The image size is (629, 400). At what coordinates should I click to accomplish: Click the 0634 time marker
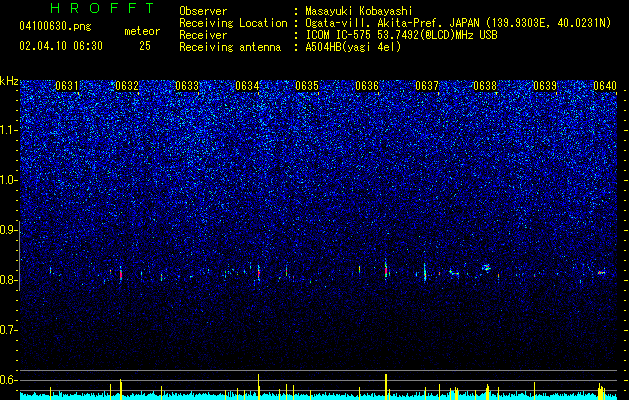coord(247,86)
